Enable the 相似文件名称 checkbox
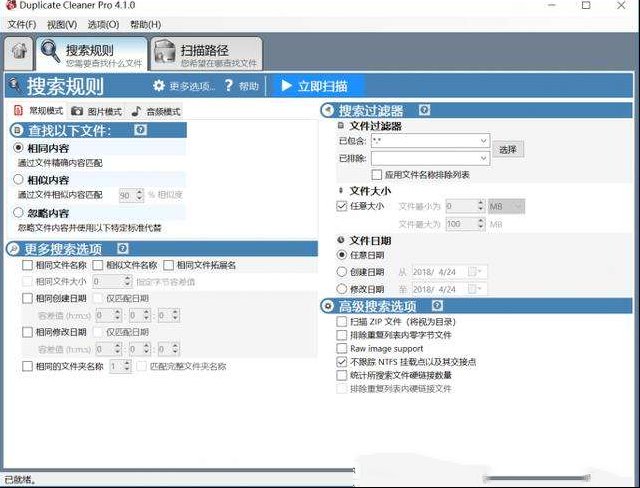The image size is (640, 488). (x=98, y=265)
